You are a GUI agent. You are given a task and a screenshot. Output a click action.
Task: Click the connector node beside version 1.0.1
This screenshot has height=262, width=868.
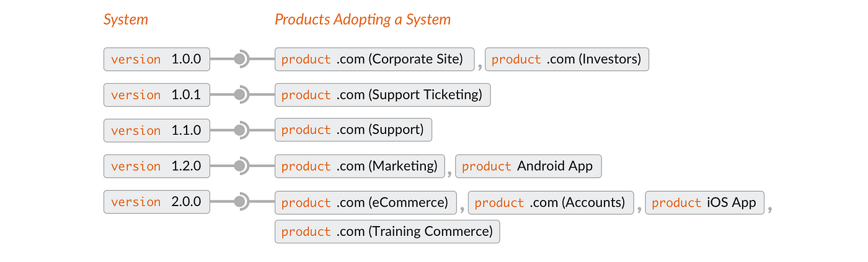pyautogui.click(x=239, y=95)
